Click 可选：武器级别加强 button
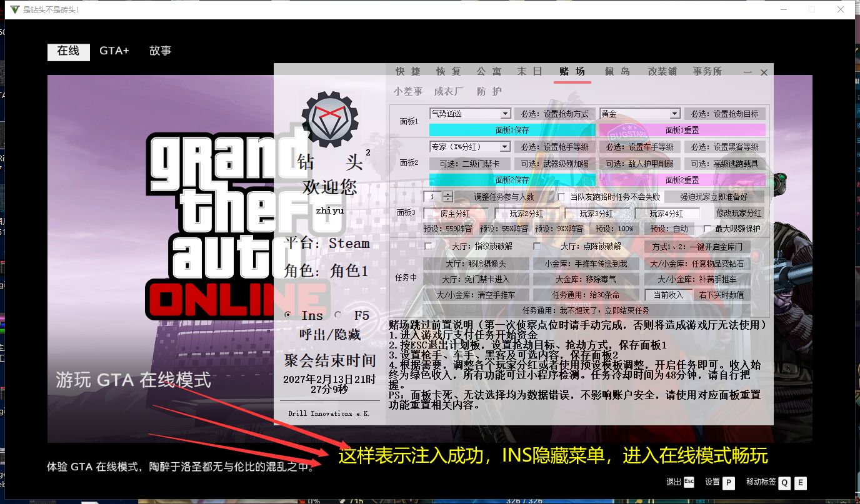 pyautogui.click(x=555, y=164)
